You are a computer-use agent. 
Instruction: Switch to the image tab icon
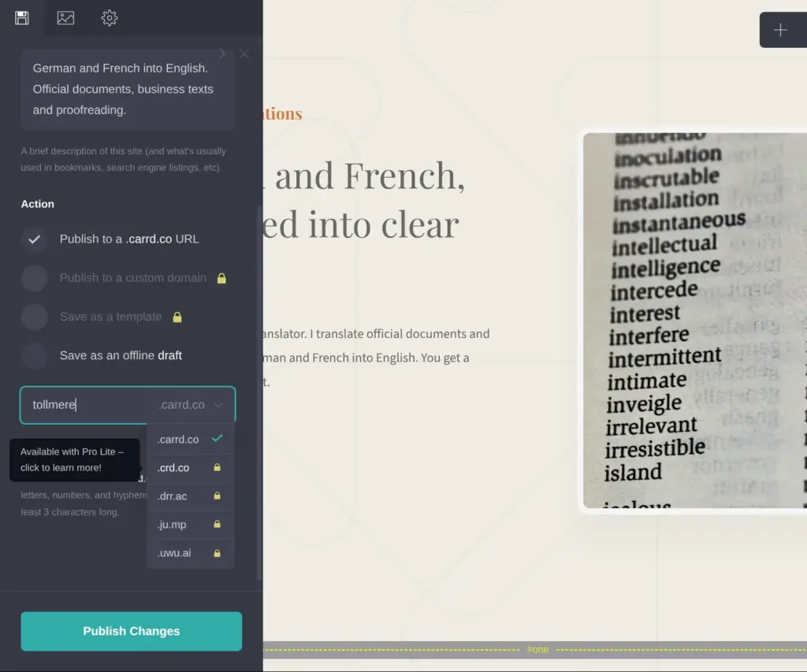[x=65, y=18]
